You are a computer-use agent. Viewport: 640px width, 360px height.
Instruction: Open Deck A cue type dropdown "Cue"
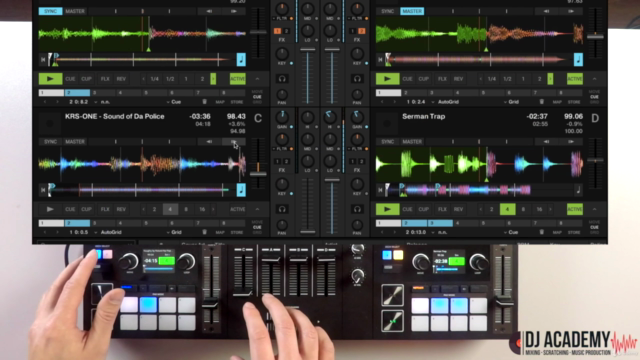pyautogui.click(x=174, y=102)
